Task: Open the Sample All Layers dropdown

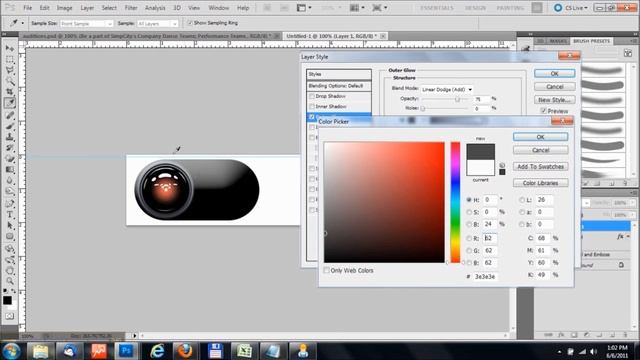Action: point(157,24)
